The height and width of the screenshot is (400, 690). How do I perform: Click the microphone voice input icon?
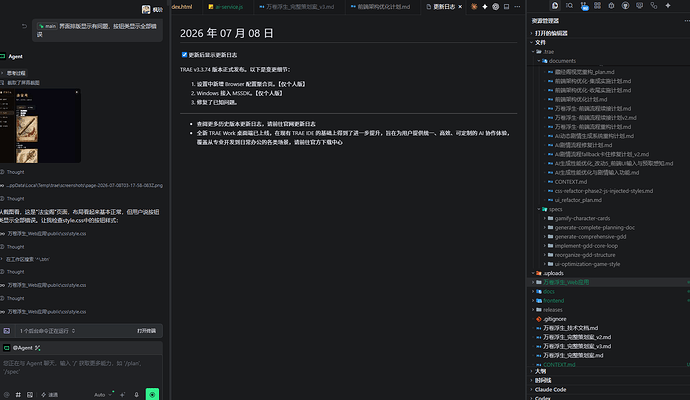136,395
